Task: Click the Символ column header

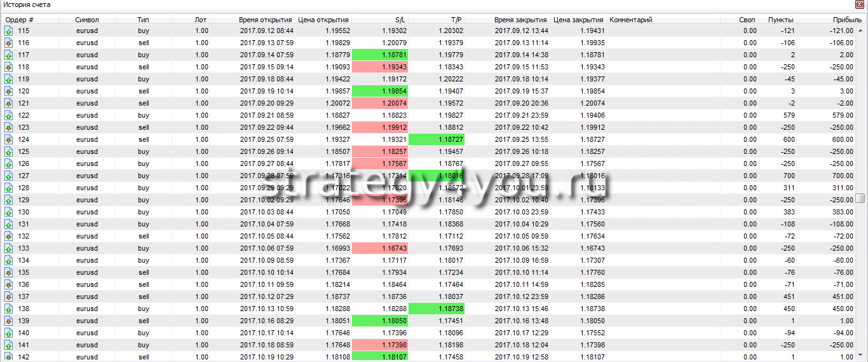Action: coord(86,20)
